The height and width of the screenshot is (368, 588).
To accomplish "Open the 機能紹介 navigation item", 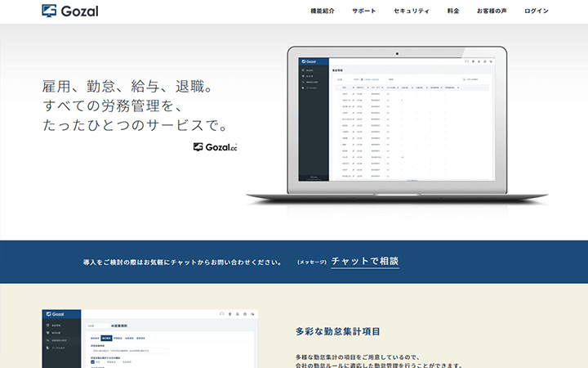I will click(x=323, y=11).
